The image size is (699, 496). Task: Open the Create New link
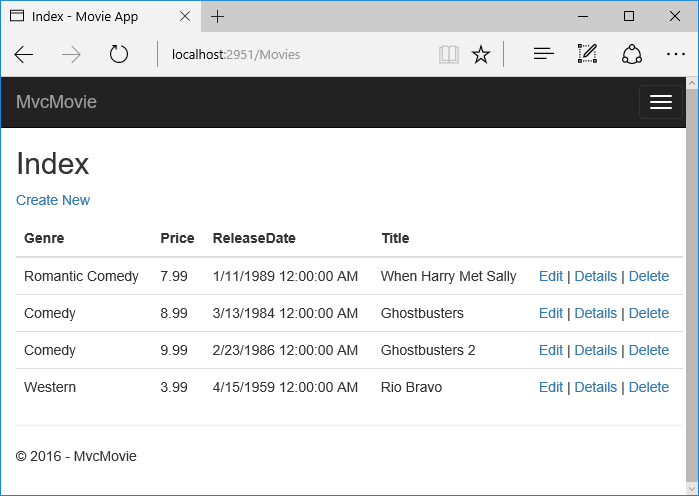pyautogui.click(x=53, y=200)
